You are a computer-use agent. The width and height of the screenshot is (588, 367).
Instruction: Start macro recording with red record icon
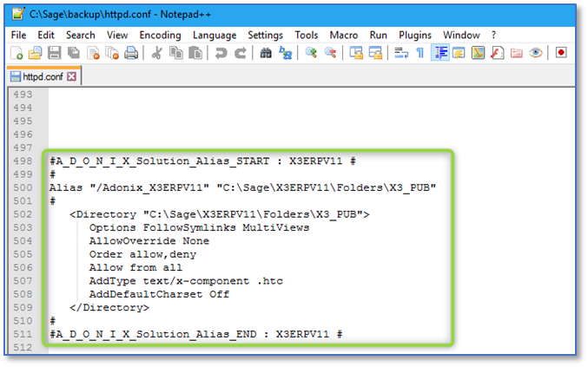[561, 53]
